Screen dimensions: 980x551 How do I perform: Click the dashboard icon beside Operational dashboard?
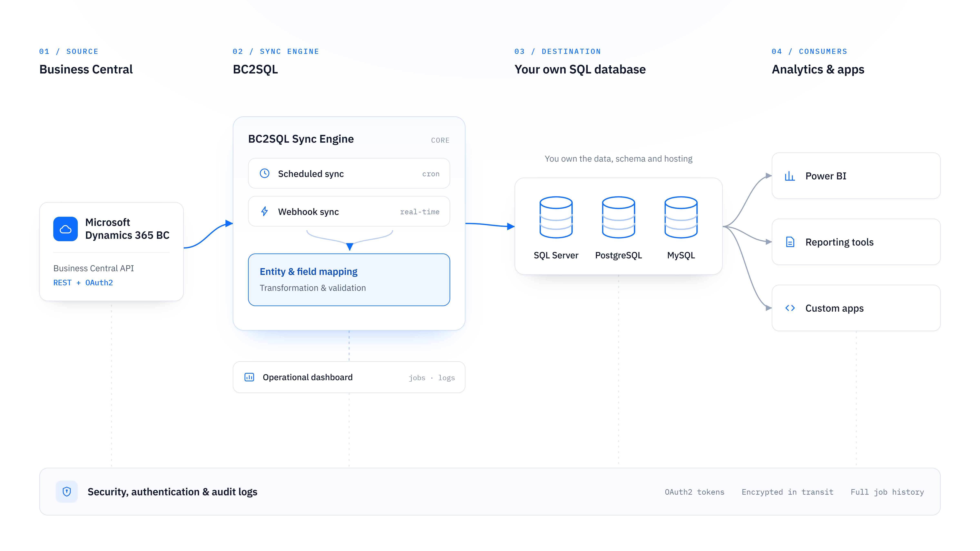coord(249,377)
